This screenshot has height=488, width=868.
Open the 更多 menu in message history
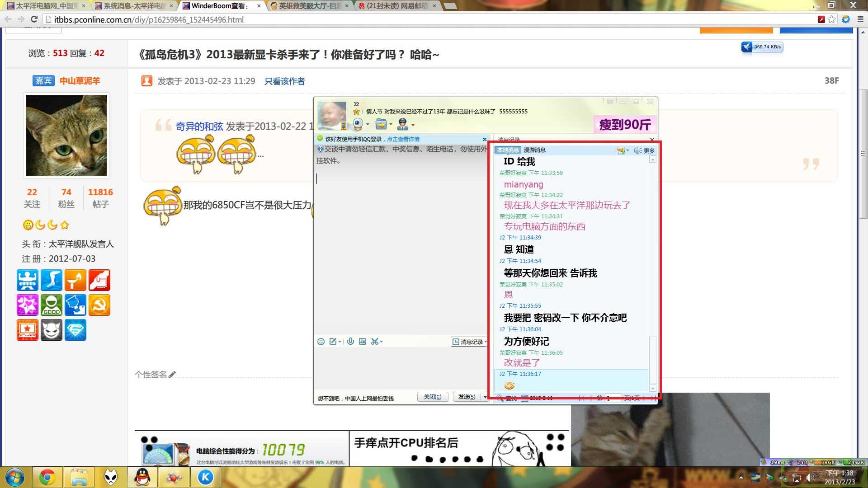click(x=649, y=150)
